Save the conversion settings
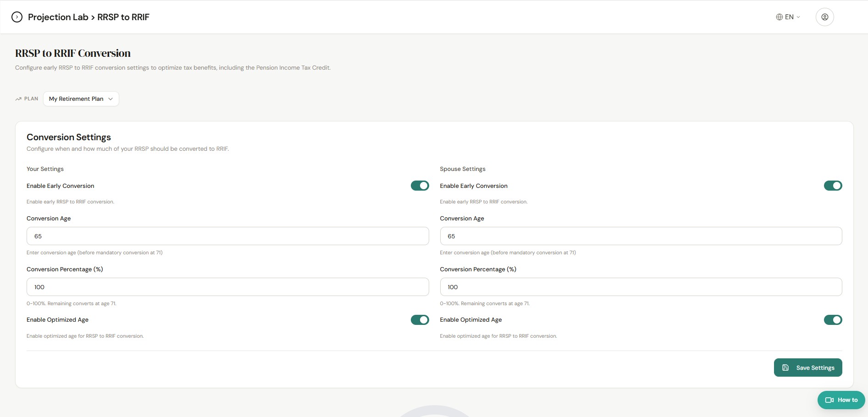The image size is (868, 417). click(807, 368)
